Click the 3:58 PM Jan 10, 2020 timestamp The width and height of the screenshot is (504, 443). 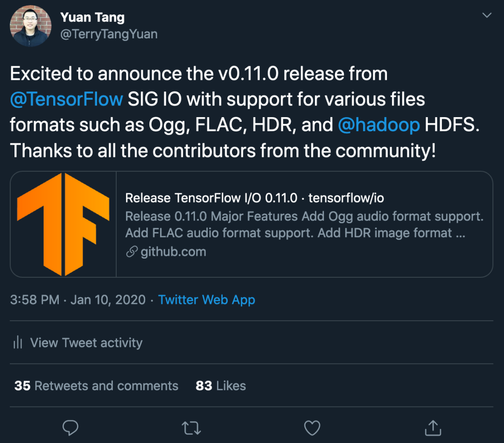[78, 300]
